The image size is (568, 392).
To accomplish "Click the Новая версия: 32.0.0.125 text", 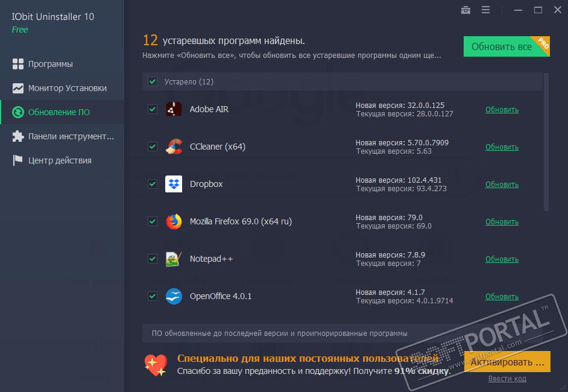I will (x=400, y=105).
